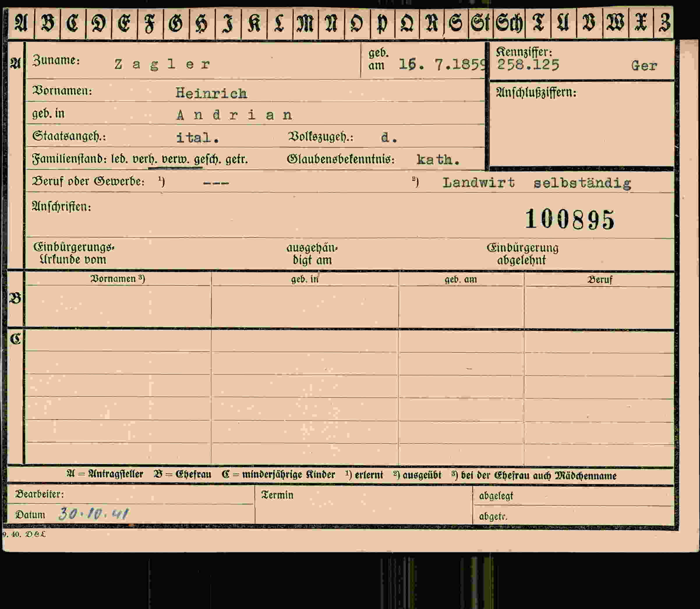The width and height of the screenshot is (700, 609).
Task: Select the stamped number '100895'
Action: point(570,219)
